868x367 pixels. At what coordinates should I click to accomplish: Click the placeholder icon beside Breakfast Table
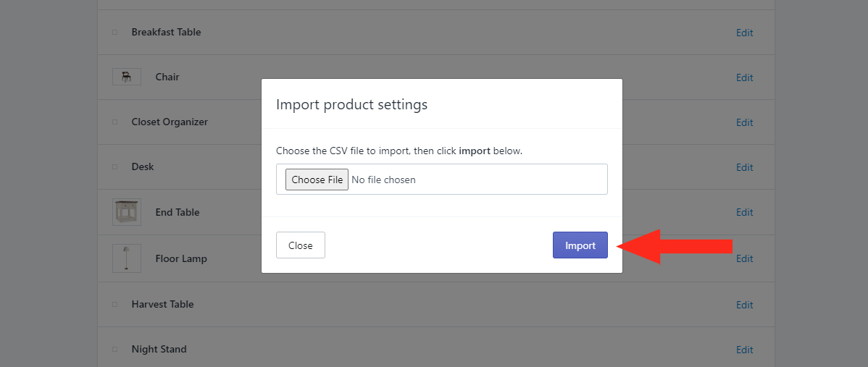tap(115, 32)
